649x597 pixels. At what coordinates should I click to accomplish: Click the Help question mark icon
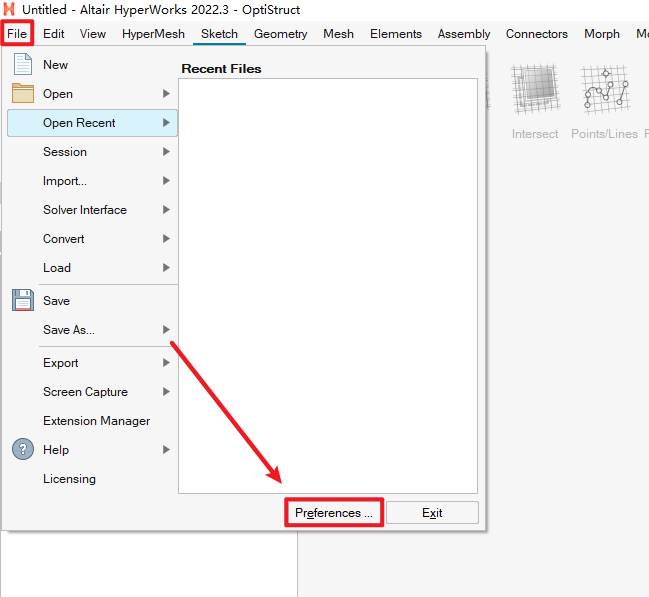point(23,450)
